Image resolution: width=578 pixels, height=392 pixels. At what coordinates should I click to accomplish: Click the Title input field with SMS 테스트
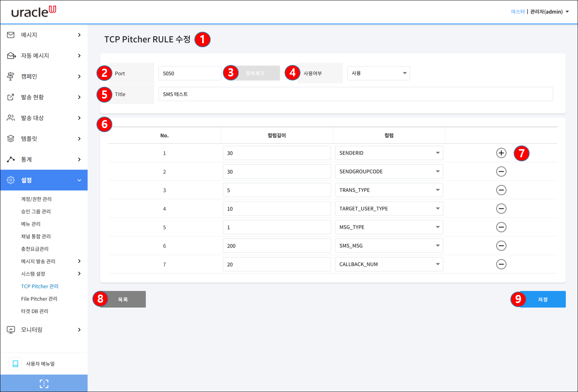point(356,94)
